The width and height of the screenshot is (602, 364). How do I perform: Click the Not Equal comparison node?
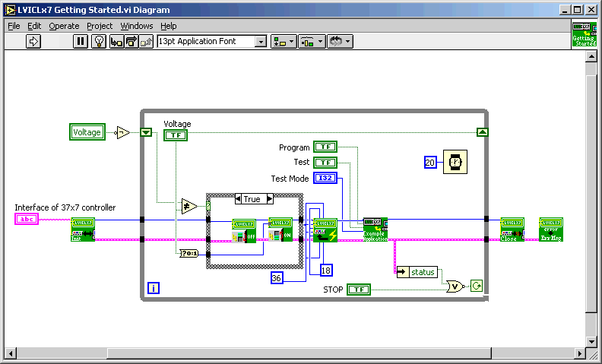pyautogui.click(x=189, y=206)
